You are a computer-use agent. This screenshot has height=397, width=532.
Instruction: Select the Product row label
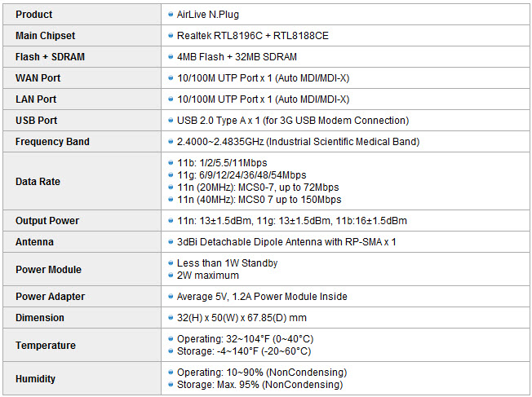tap(34, 14)
